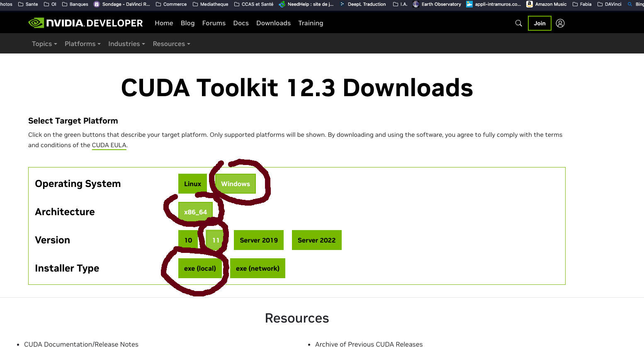Open the Mediatheque bookmarks folder
Image resolution: width=644 pixels, height=347 pixels.
(210, 4)
